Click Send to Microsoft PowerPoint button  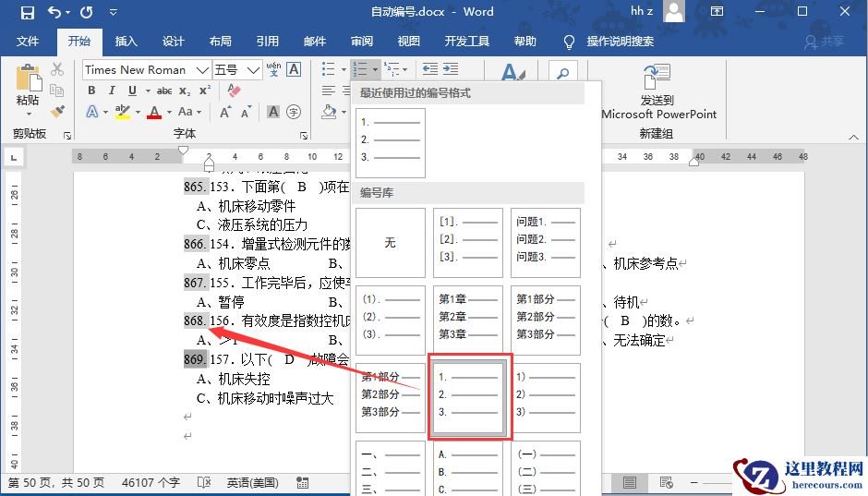click(658, 91)
